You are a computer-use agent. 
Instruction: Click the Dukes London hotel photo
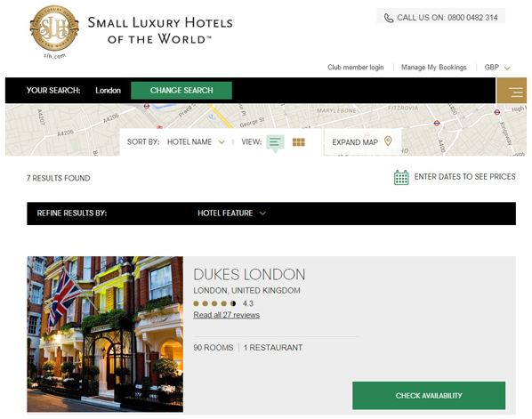click(x=105, y=334)
